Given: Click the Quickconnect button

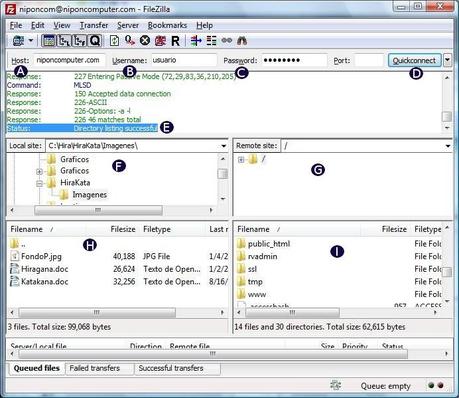Looking at the screenshot, I should [414, 60].
